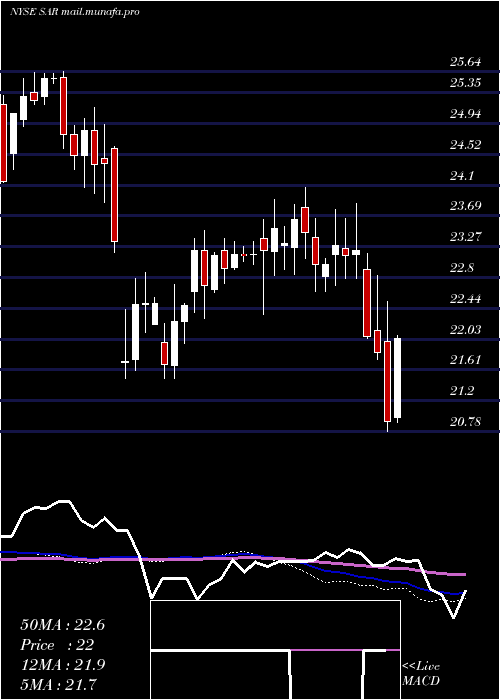Click the <<Live MACD label

pyautogui.click(x=421, y=674)
